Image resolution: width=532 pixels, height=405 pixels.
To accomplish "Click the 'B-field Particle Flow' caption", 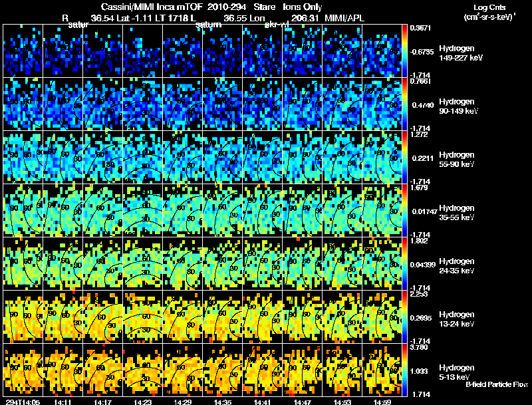I will tap(497, 384).
